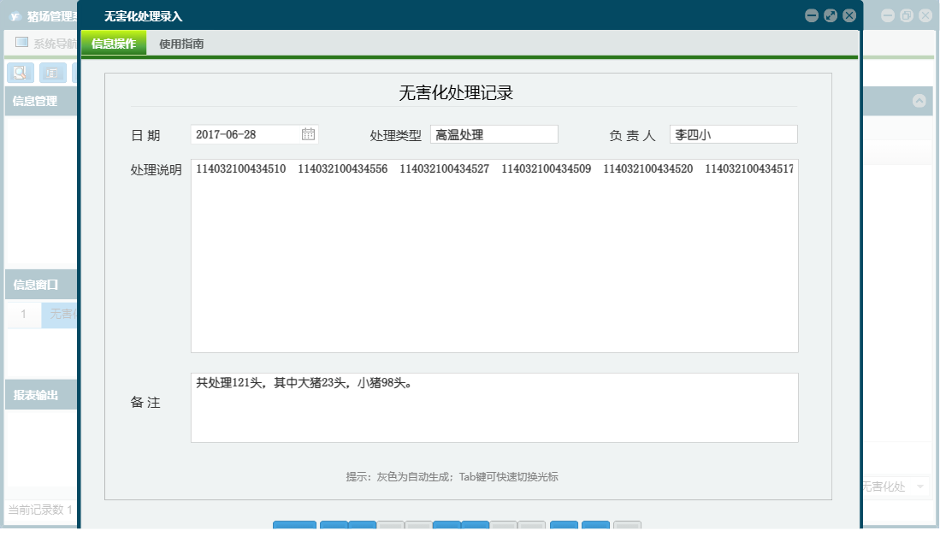Click the 处理类型 field showing 高温处理

click(494, 133)
